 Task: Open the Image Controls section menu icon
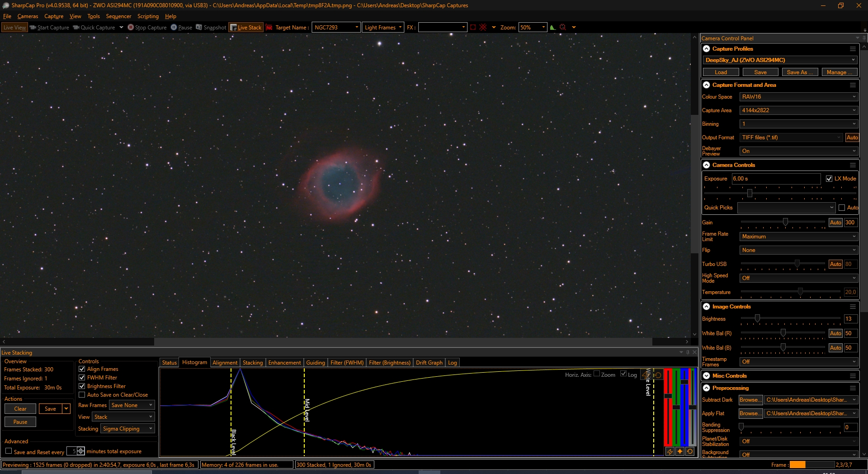click(853, 307)
